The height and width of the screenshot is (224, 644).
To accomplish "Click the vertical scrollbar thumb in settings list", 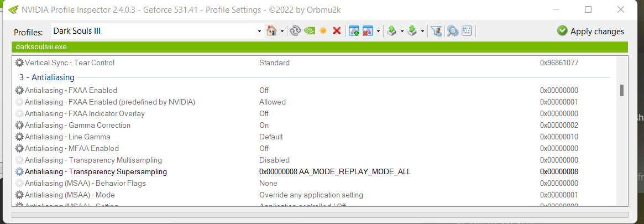I will [622, 90].
